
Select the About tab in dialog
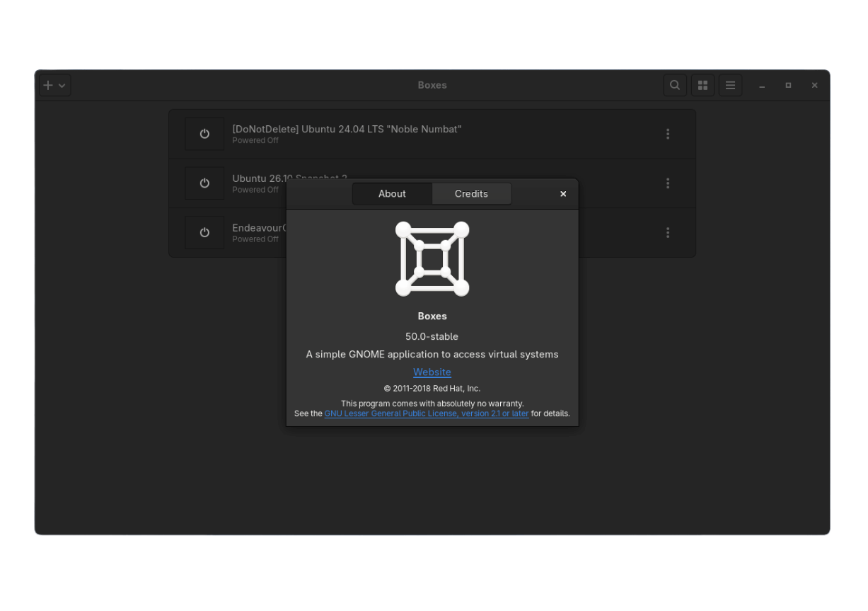pyautogui.click(x=392, y=194)
